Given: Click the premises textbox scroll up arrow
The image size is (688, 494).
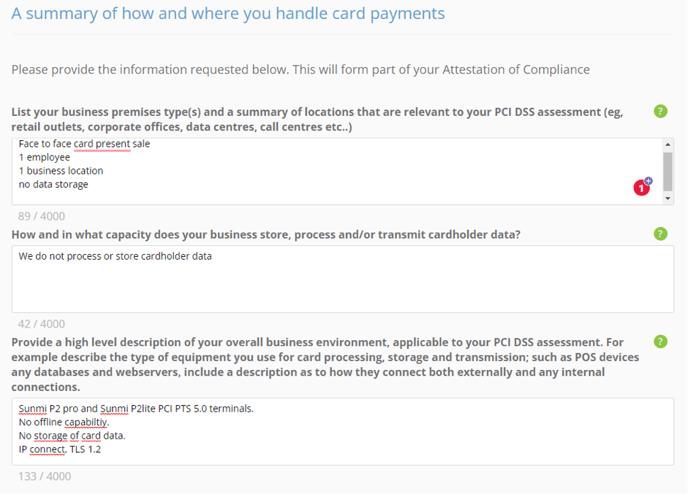Looking at the screenshot, I should point(667,144).
